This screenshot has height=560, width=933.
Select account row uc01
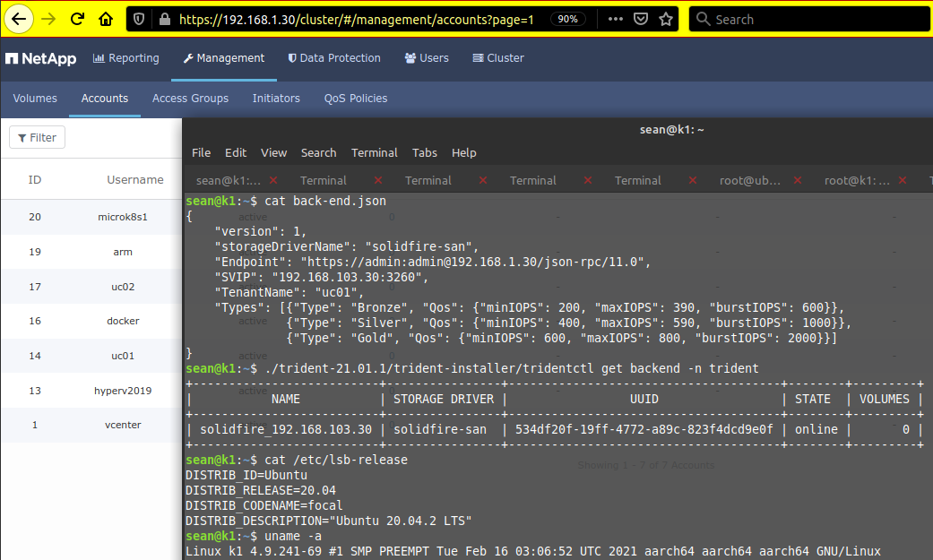coord(91,356)
